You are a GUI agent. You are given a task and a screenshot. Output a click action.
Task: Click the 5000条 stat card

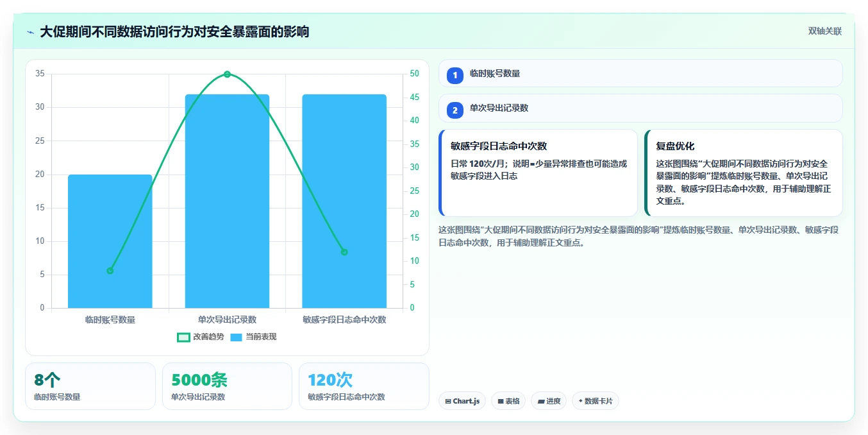coord(227,386)
